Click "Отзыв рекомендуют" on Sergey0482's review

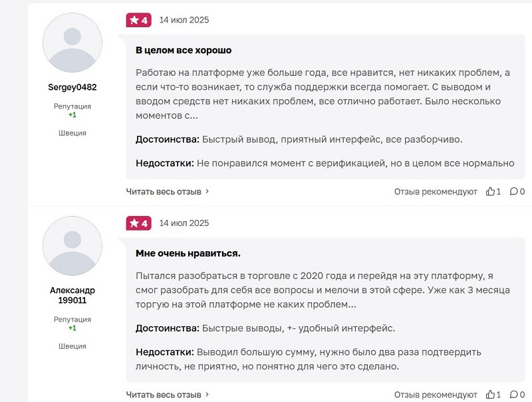[x=436, y=191]
